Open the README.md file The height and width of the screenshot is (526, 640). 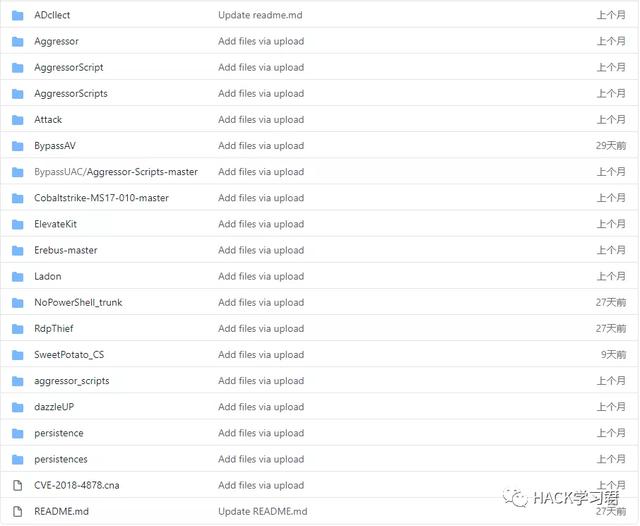[x=61, y=511]
